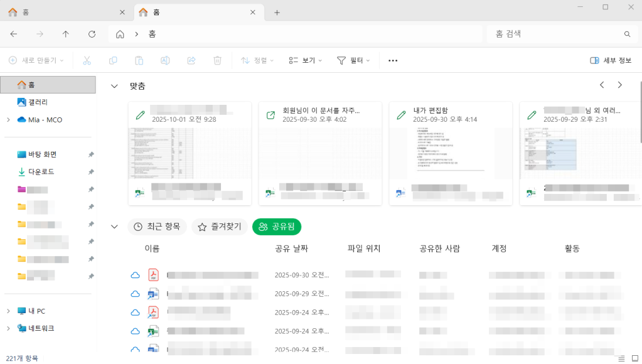Click the Paste icon

[139, 60]
